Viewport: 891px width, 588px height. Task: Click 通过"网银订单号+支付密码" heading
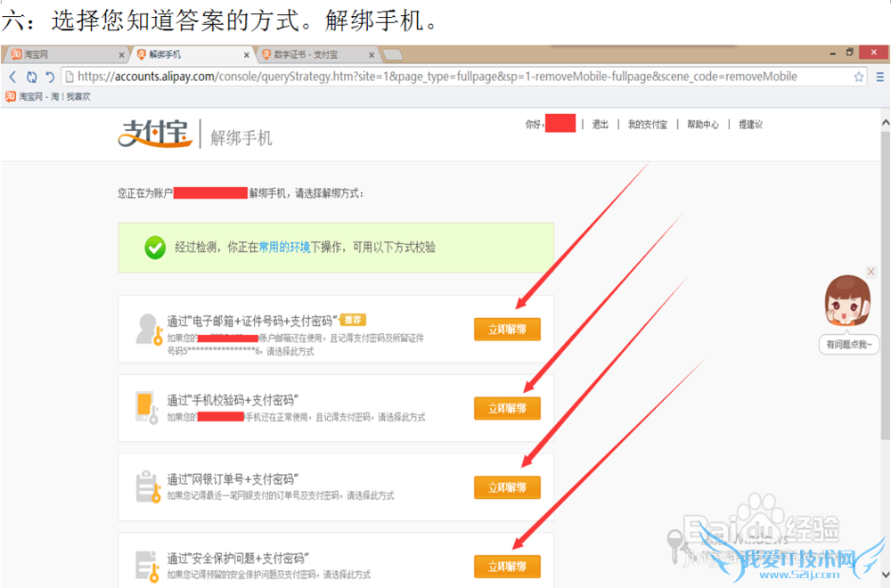click(233, 479)
